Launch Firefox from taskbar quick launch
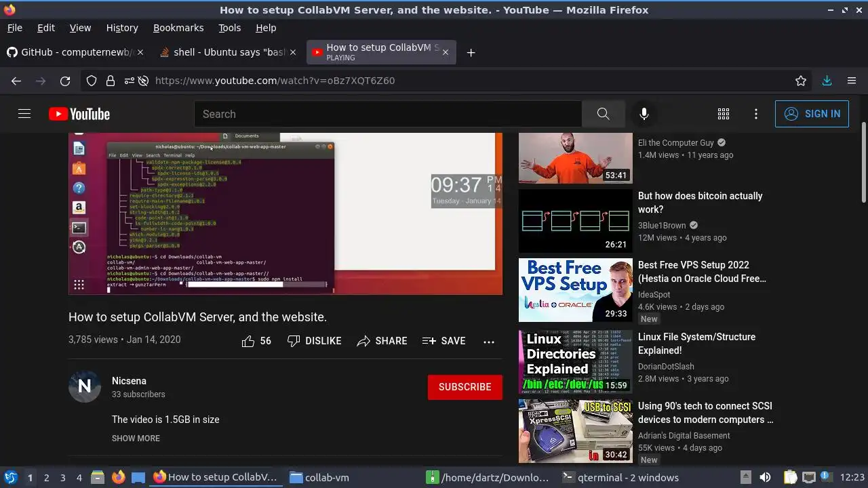 point(118,478)
